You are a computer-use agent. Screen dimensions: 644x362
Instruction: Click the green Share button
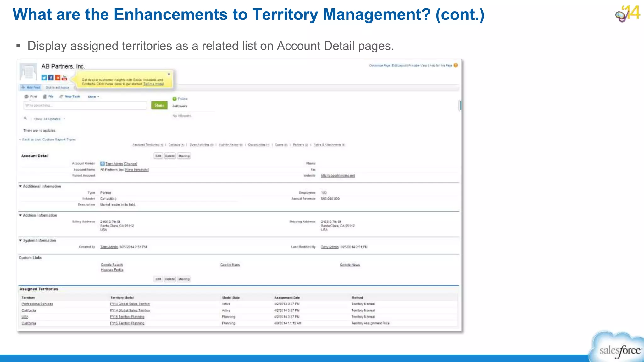159,105
